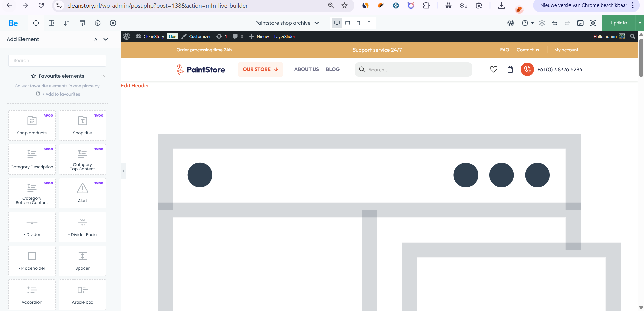Image resolution: width=644 pixels, height=311 pixels.
Task: Open the All elements filter dropdown
Action: [x=101, y=39]
